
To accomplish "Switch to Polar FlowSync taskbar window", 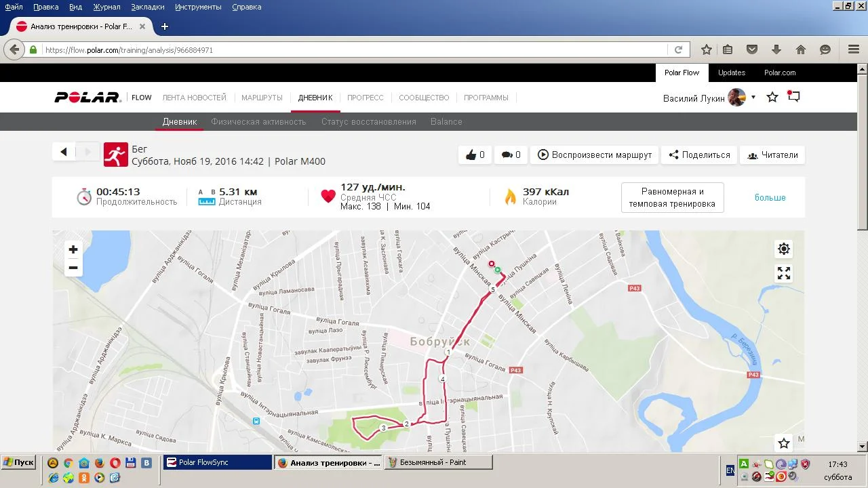I will pos(217,462).
